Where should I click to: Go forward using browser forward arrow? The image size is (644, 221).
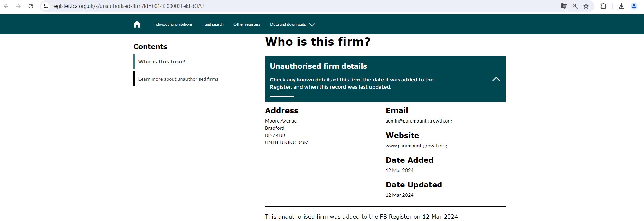coord(19,6)
